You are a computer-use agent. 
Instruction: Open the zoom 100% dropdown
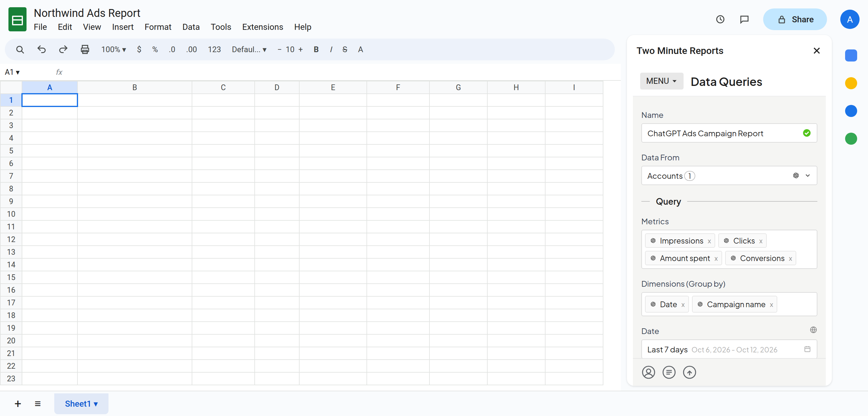coord(114,49)
